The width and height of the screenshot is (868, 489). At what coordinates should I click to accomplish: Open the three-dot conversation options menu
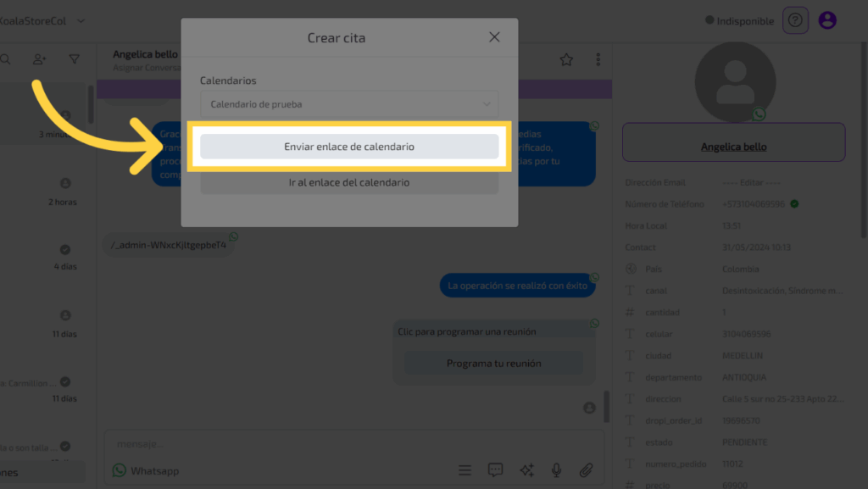(598, 59)
